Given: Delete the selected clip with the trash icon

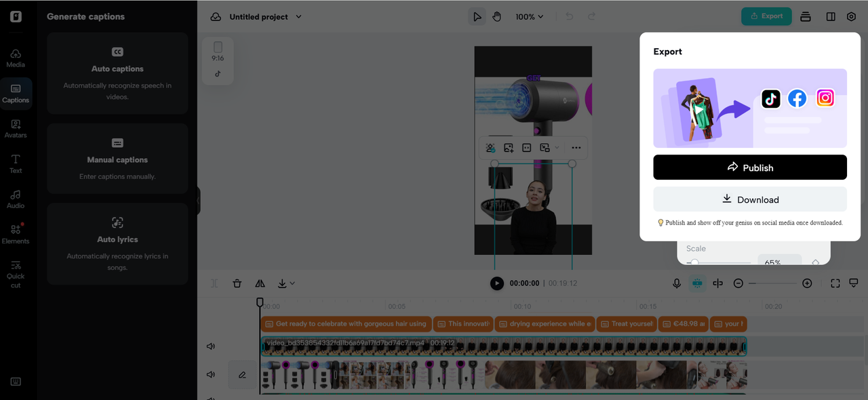Looking at the screenshot, I should 237,283.
